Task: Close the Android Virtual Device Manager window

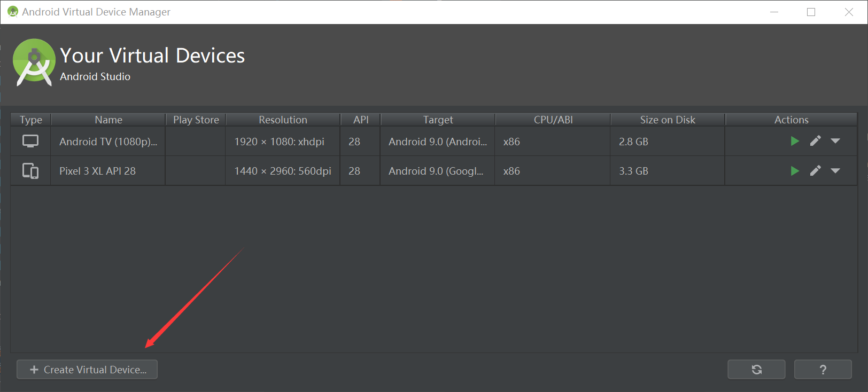Action: pos(849,12)
